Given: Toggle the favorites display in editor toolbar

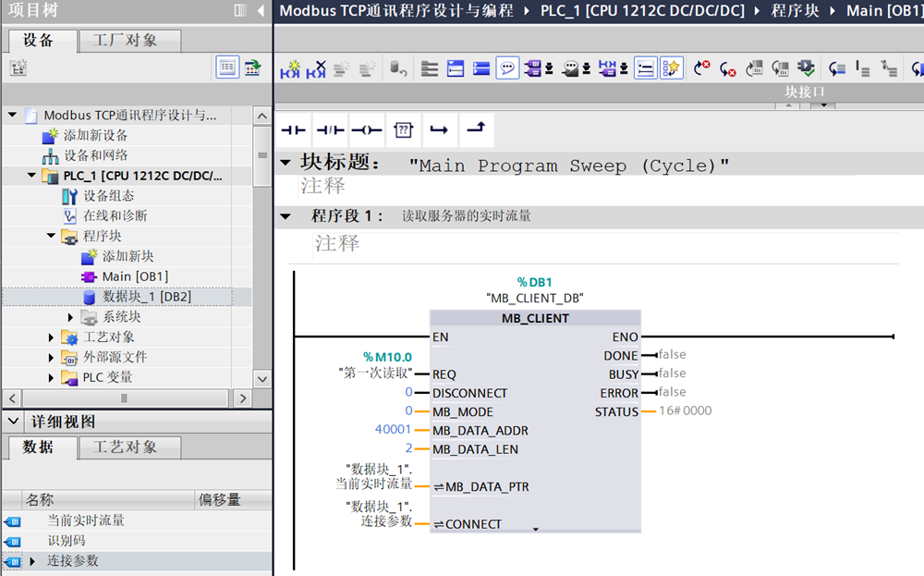Looking at the screenshot, I should (x=671, y=68).
